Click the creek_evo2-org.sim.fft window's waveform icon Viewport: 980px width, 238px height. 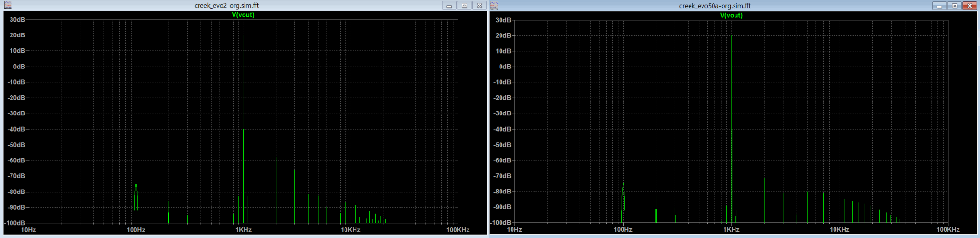tap(7, 5)
